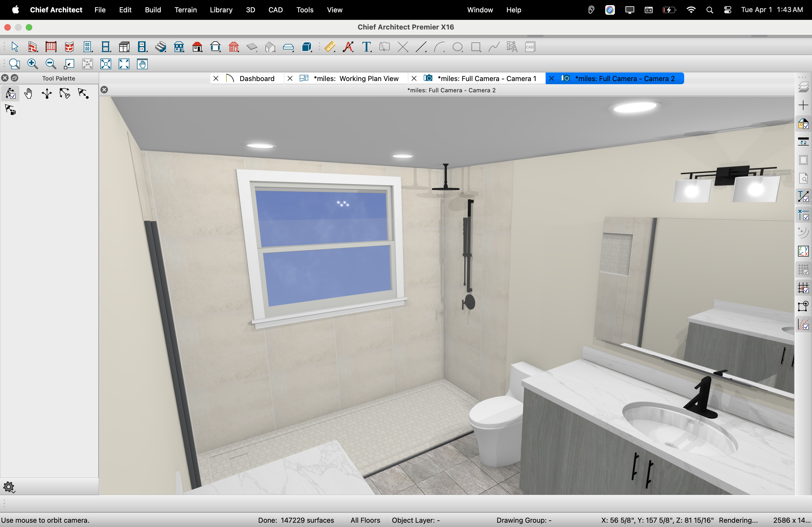Select the Text T tool
The width and height of the screenshot is (812, 527).
point(367,47)
